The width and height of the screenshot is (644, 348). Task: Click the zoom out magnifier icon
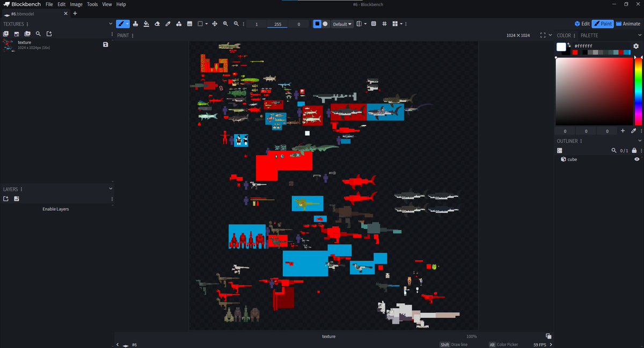click(237, 24)
